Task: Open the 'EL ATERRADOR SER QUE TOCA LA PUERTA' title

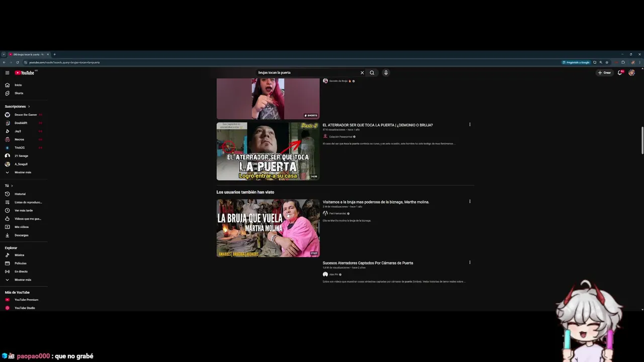Action: (x=377, y=125)
